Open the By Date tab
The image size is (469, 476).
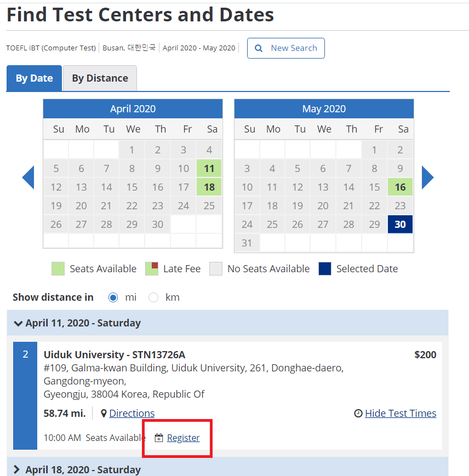pos(34,78)
